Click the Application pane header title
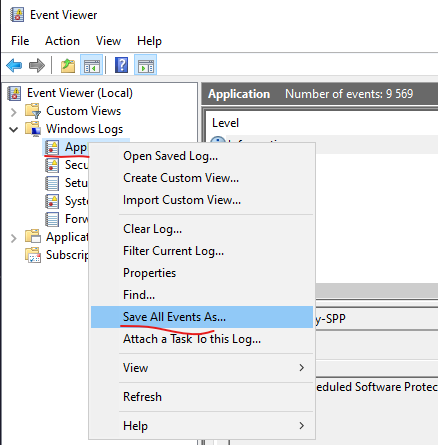Screen dimensions: 438x445 tap(239, 94)
